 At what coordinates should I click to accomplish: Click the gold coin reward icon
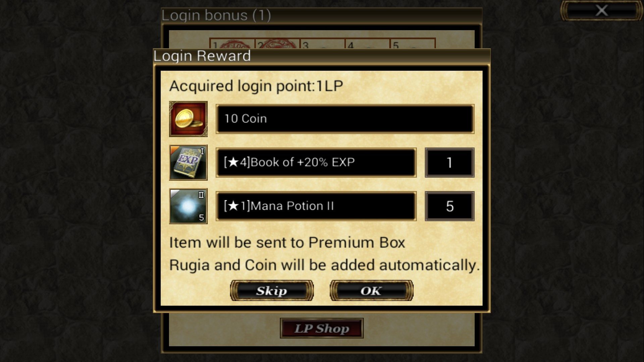coord(188,119)
